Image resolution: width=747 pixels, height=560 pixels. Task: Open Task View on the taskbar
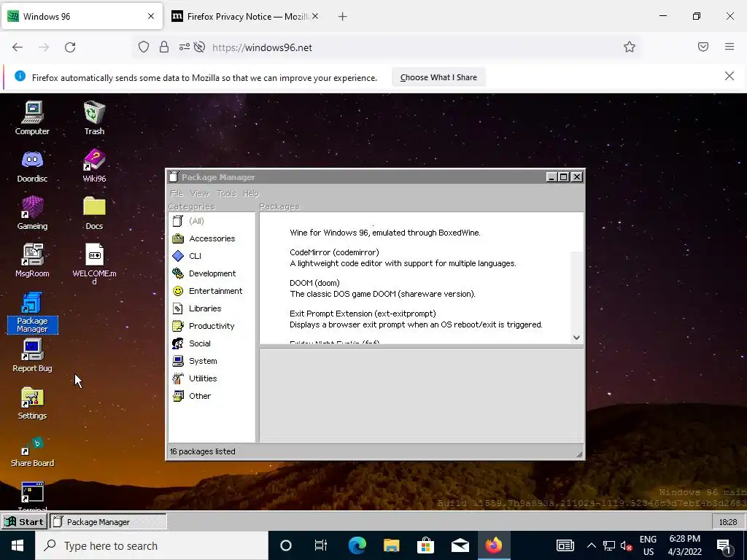tap(321, 545)
